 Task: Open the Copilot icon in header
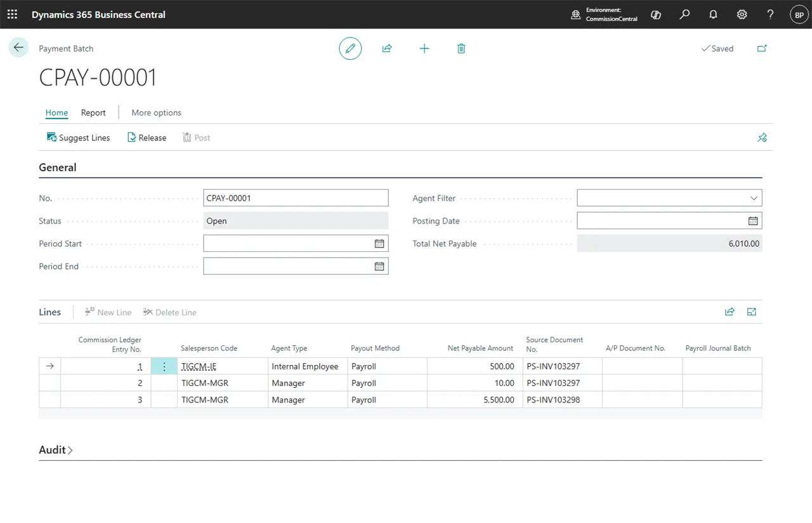tap(656, 15)
